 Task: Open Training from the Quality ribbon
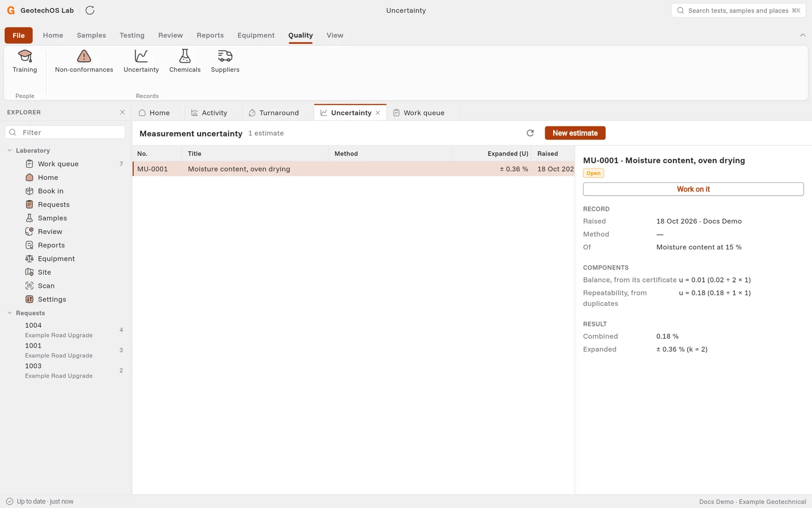(25, 61)
